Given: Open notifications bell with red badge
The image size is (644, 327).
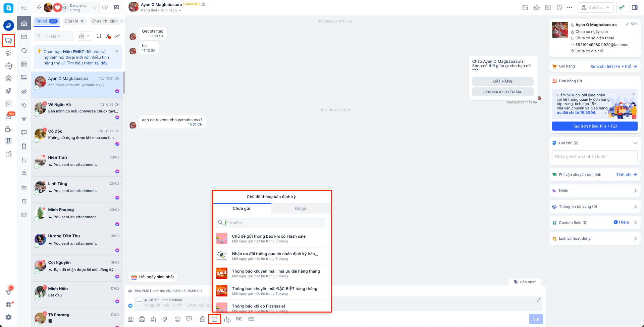Looking at the screenshot, I should [x=8, y=291].
